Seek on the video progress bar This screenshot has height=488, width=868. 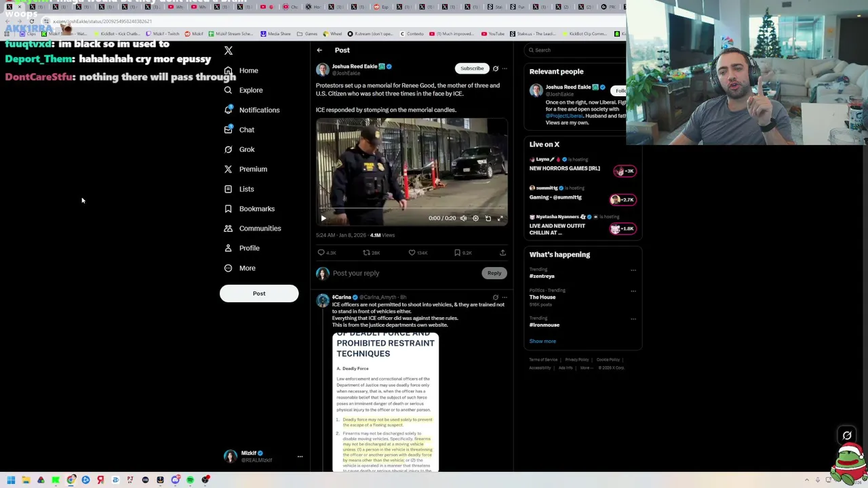412,209
